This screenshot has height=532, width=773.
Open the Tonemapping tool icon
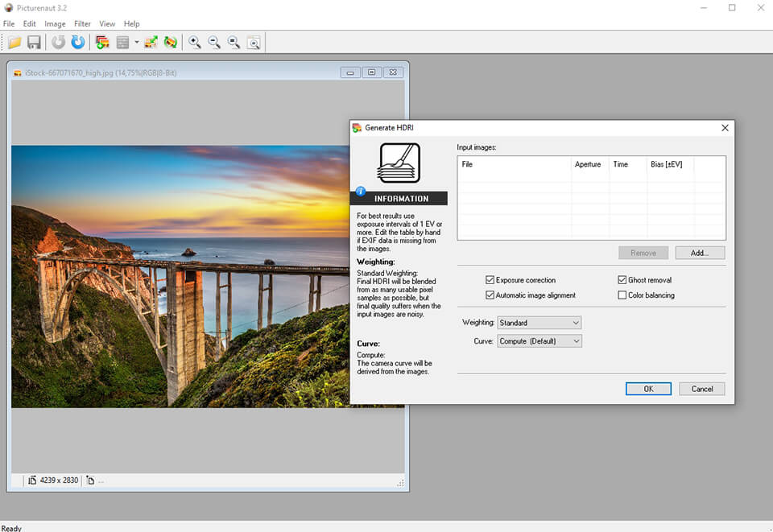(122, 42)
